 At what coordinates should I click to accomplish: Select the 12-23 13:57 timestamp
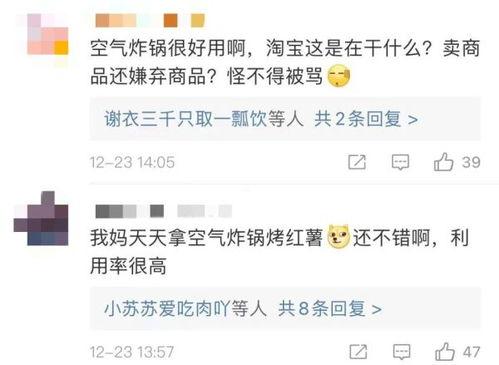[132, 352]
